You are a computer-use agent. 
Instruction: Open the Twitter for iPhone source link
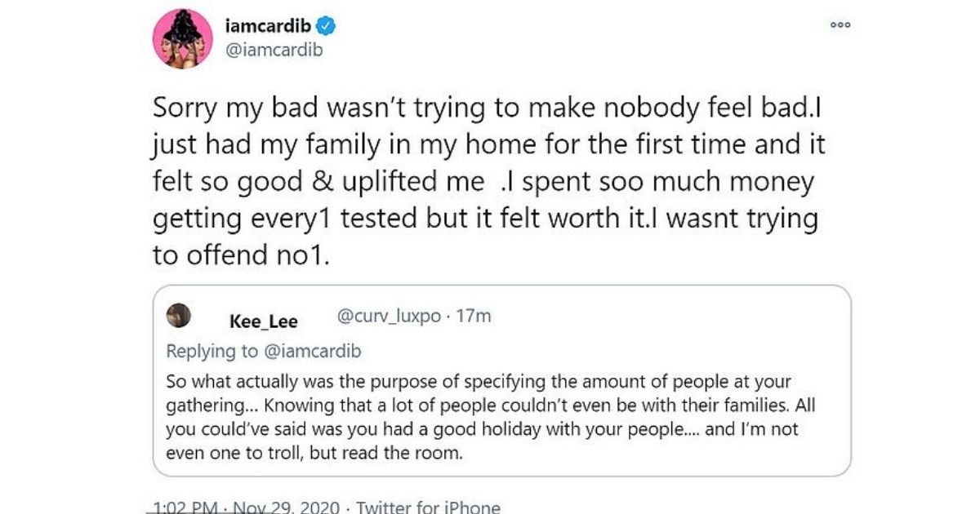428,507
